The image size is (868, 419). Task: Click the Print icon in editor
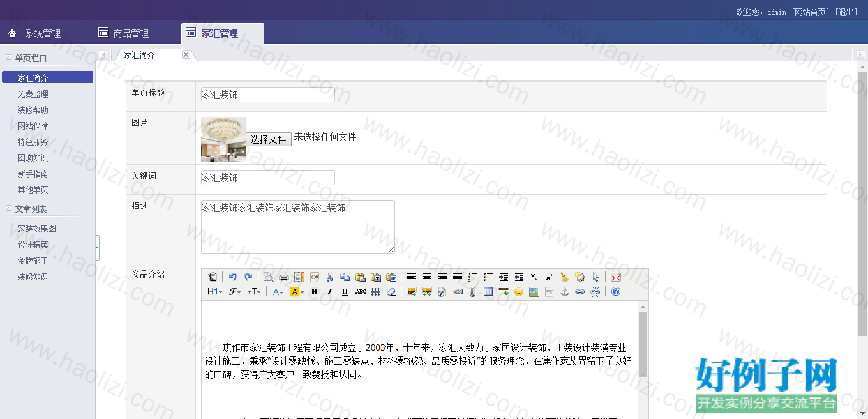(x=284, y=277)
